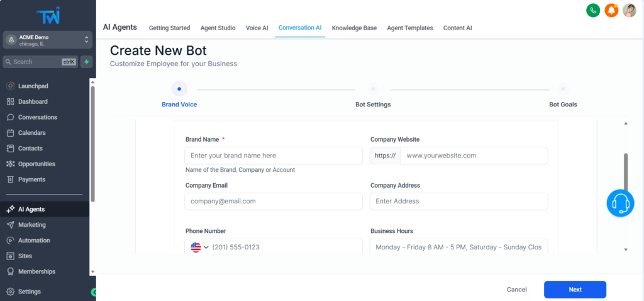
Task: Click the Conversations chat bubble icon
Action: pyautogui.click(x=11, y=117)
